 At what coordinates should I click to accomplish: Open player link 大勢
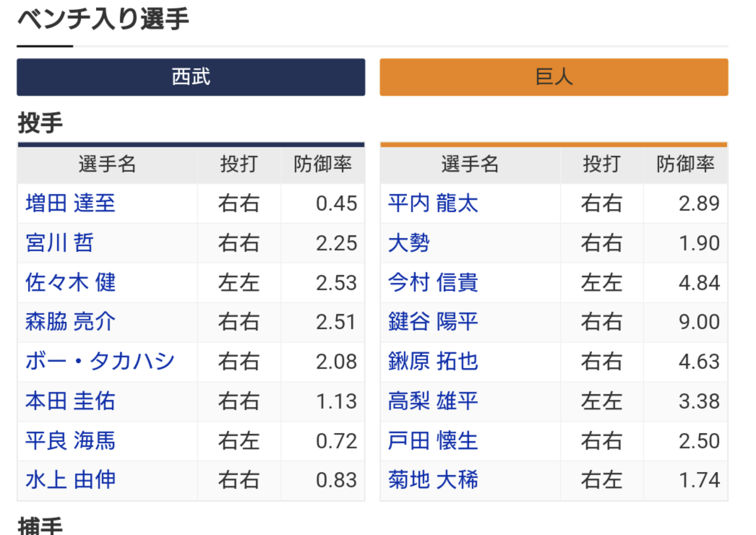pyautogui.click(x=409, y=243)
